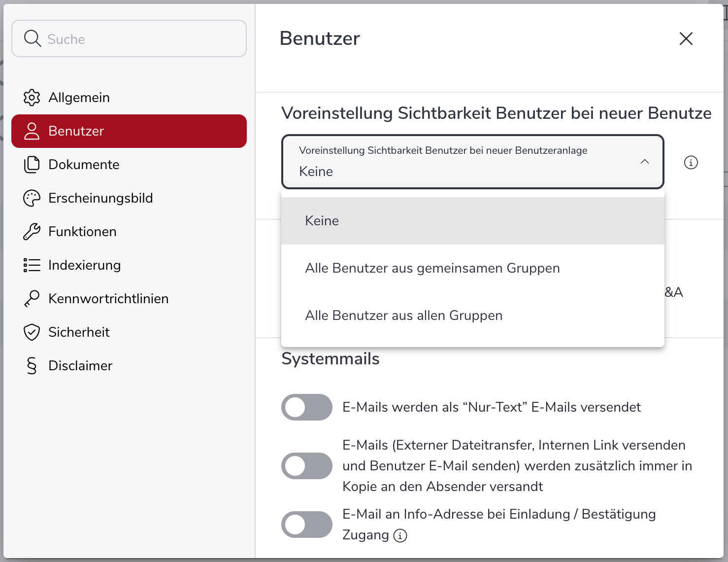Select the Keine option in list
The width and height of the screenshot is (728, 562).
click(322, 221)
